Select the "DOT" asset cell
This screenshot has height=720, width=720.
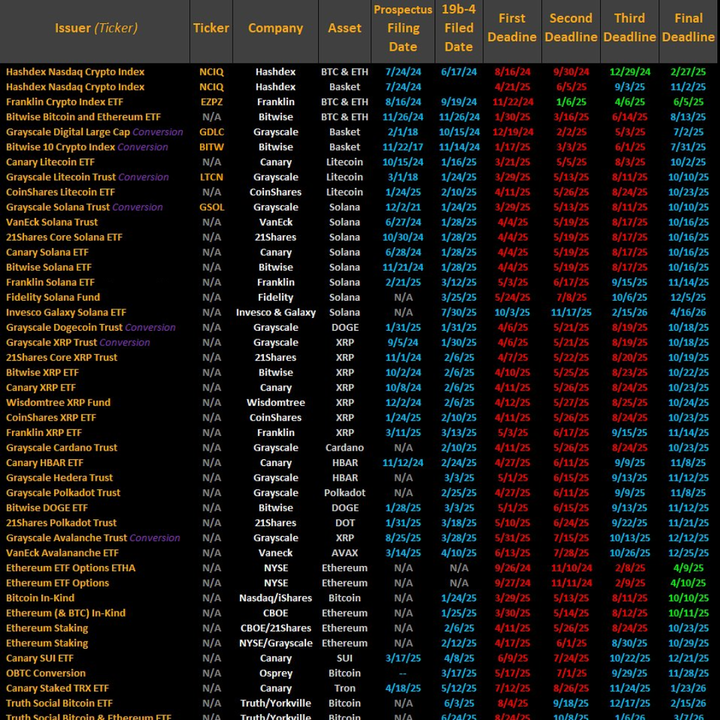tap(344, 523)
